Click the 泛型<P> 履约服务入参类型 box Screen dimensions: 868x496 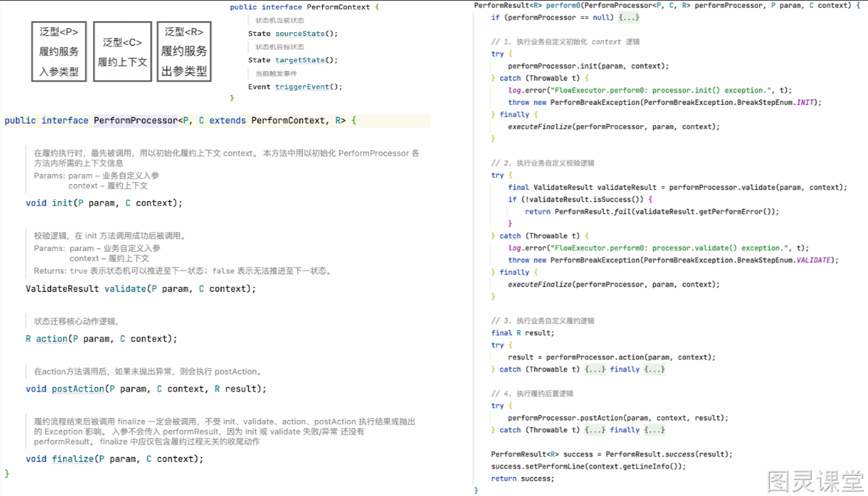pos(59,51)
